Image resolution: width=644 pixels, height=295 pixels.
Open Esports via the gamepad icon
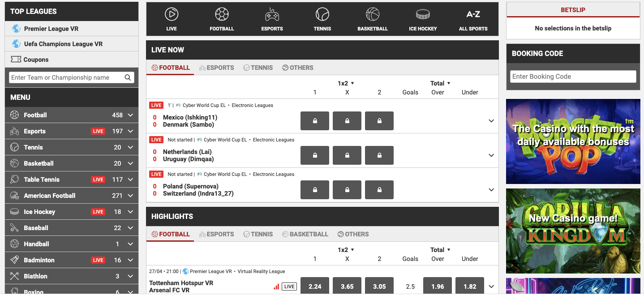tap(272, 19)
